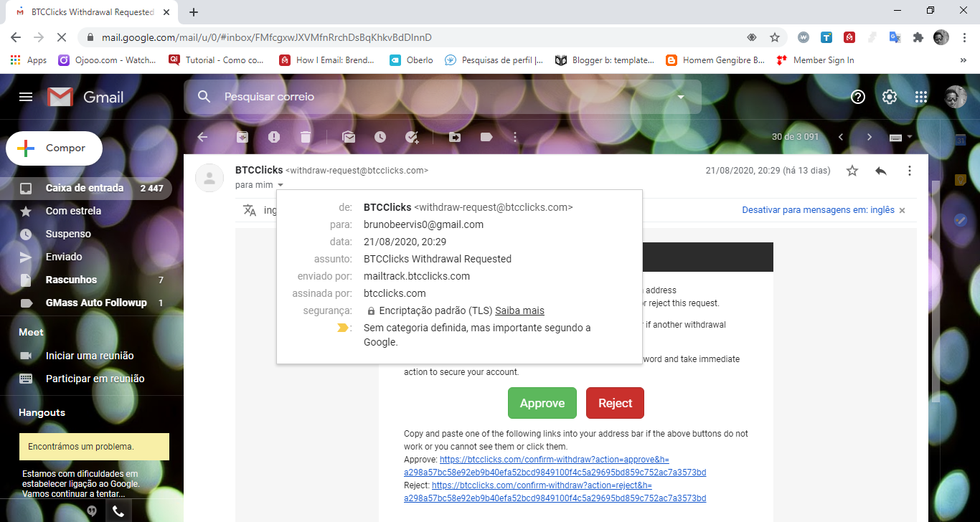Bookmark this page in Chrome

(x=775, y=37)
